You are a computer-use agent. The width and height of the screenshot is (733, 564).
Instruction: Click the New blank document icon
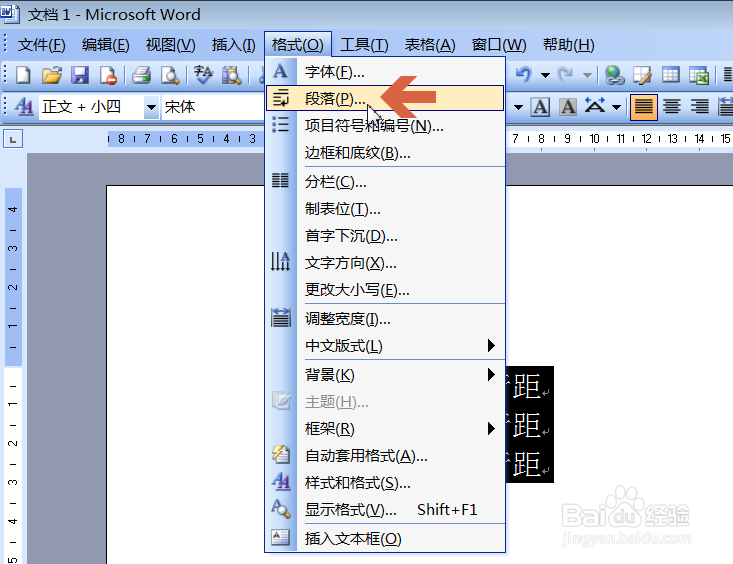(x=23, y=75)
